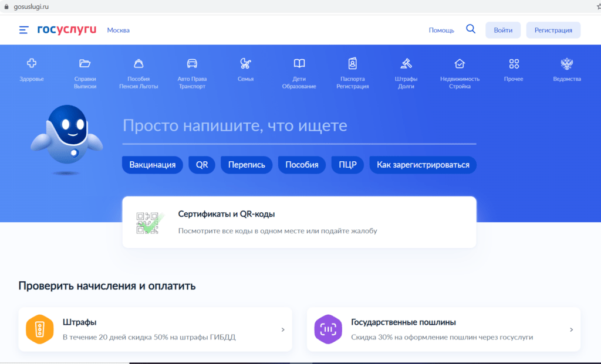
Task: Select the Недвижимость Стройка house icon
Action: 460,63
